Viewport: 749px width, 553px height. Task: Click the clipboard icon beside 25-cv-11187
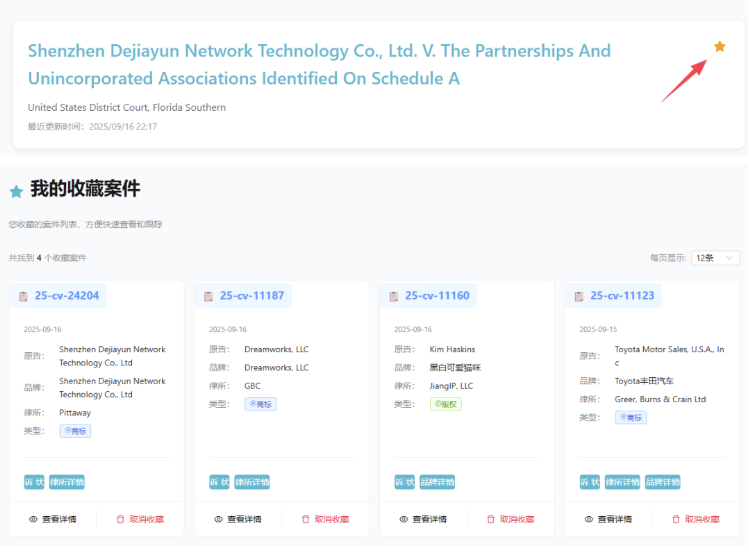(x=208, y=296)
